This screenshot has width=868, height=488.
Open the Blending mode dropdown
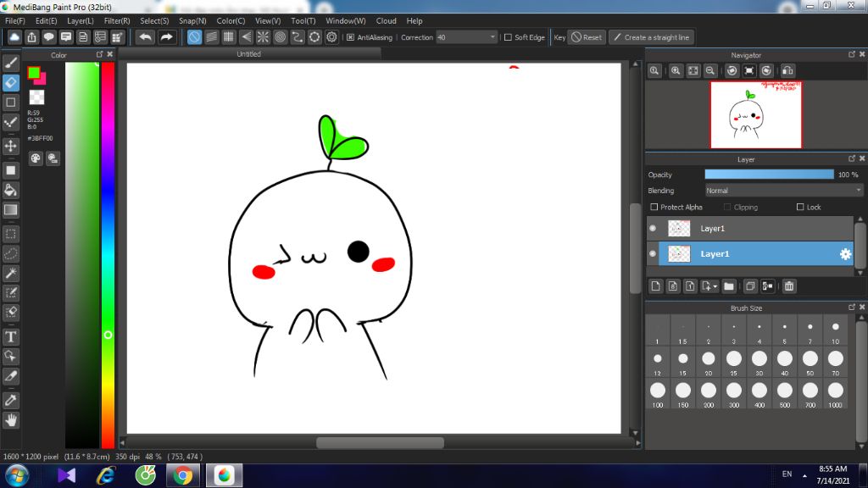click(x=784, y=191)
